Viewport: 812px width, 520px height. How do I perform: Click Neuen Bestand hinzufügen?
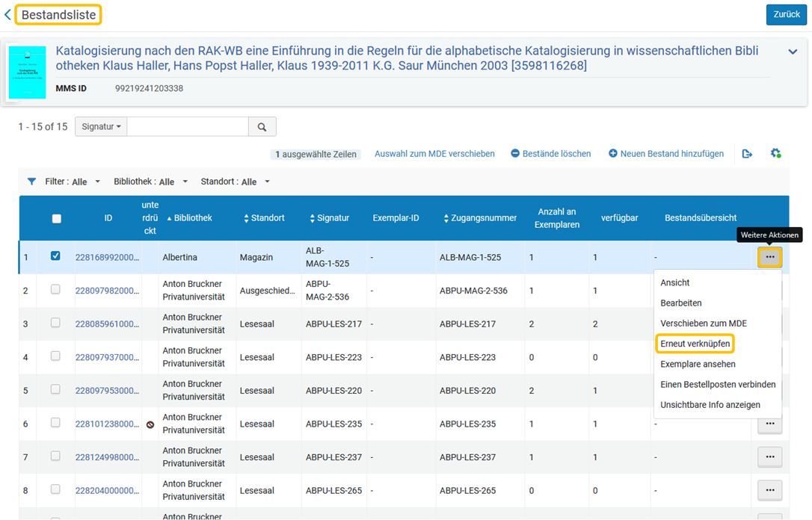(666, 154)
